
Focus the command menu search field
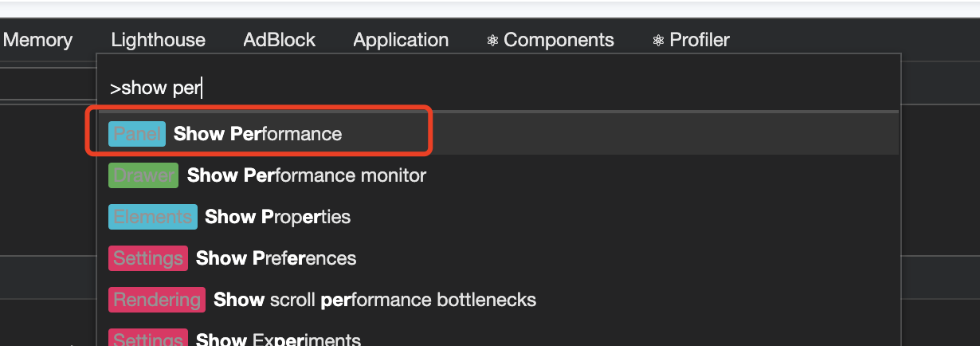click(478, 88)
